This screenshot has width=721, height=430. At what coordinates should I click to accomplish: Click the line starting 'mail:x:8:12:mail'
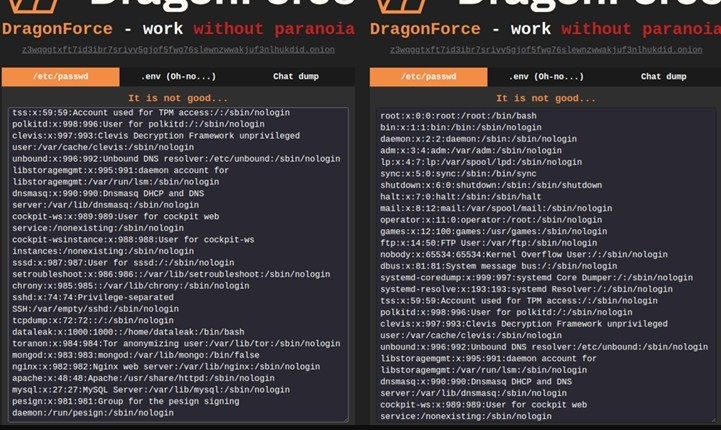coord(496,208)
